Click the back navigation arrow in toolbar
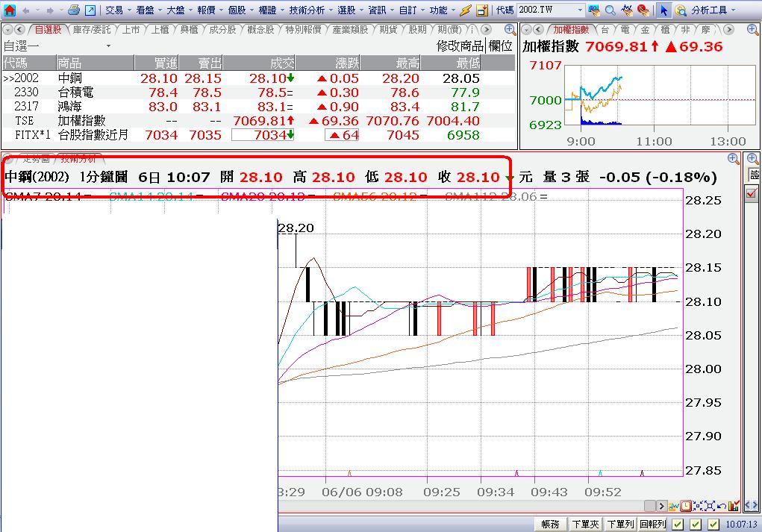This screenshot has width=762, height=532. coord(25,10)
